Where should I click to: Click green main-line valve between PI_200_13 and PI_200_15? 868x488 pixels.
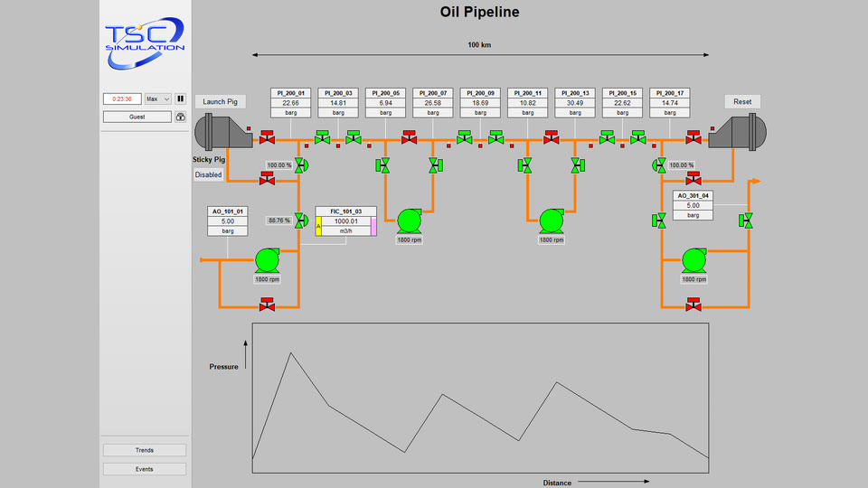pyautogui.click(x=607, y=137)
